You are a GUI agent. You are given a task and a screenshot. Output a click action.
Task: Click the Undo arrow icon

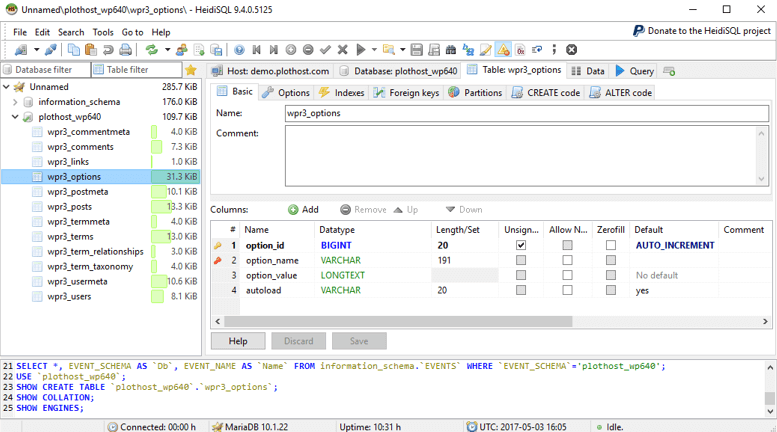click(108, 50)
